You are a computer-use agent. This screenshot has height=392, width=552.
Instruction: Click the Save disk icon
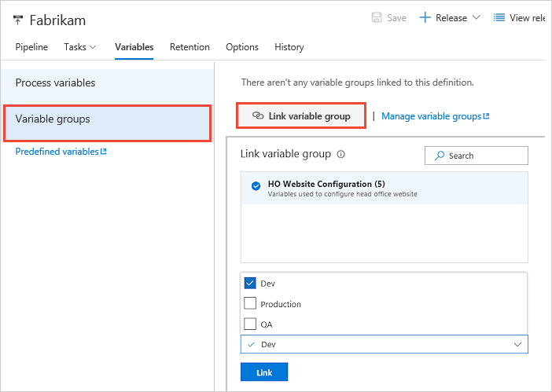376,18
